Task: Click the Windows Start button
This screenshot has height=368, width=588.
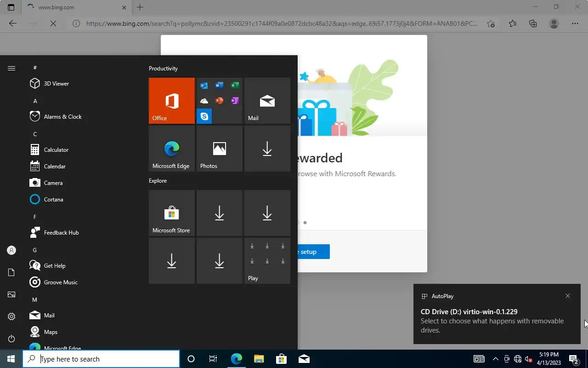Action: pos(11,359)
